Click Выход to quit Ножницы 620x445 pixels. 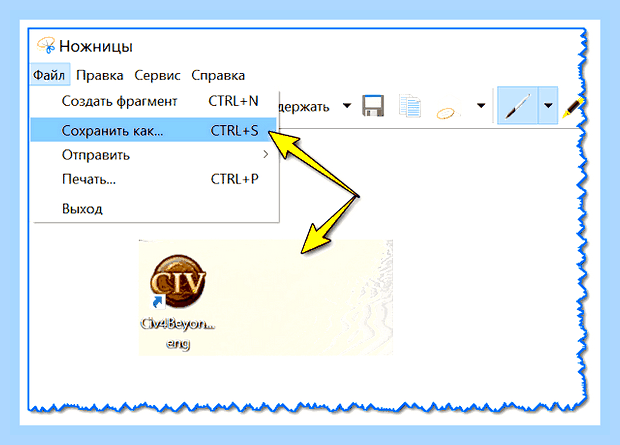tap(155, 208)
